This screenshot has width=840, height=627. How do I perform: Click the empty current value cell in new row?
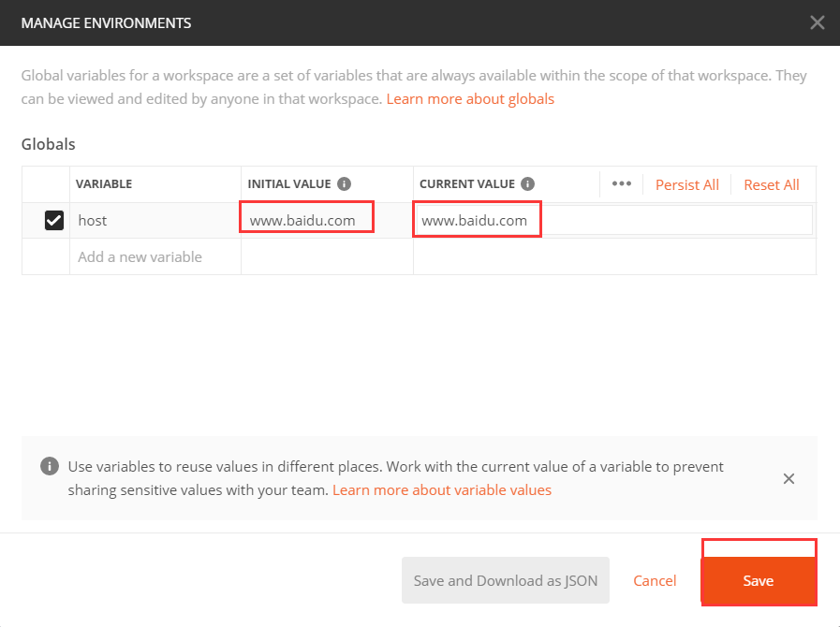(613, 256)
